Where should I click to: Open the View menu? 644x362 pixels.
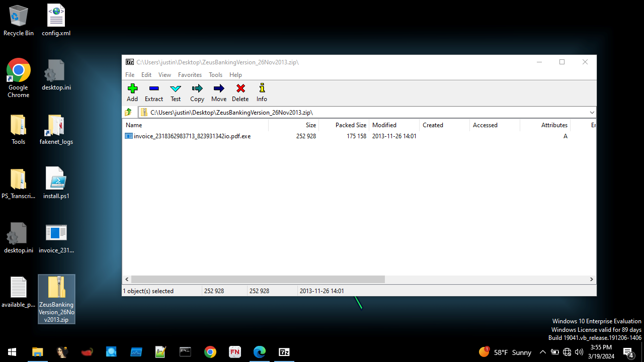pyautogui.click(x=165, y=74)
